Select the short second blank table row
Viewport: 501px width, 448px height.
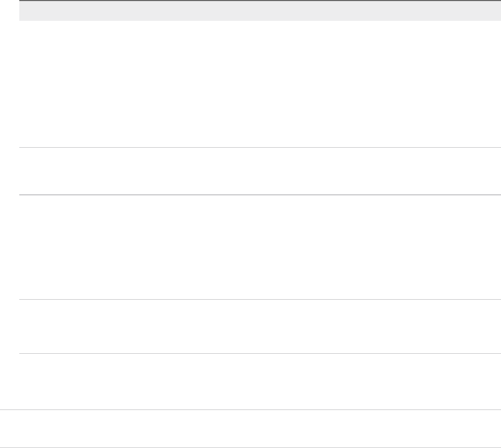pos(256,171)
